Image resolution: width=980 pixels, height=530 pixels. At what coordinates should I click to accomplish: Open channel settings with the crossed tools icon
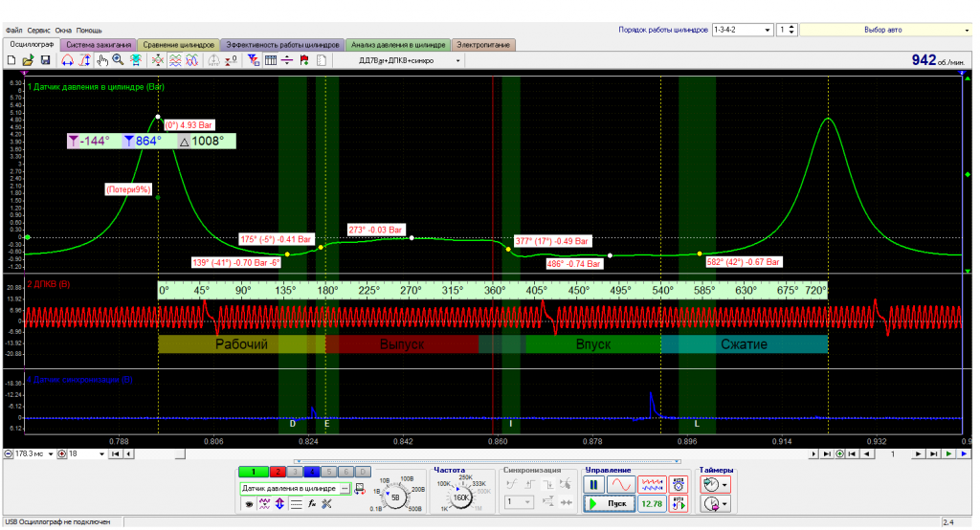(327, 504)
